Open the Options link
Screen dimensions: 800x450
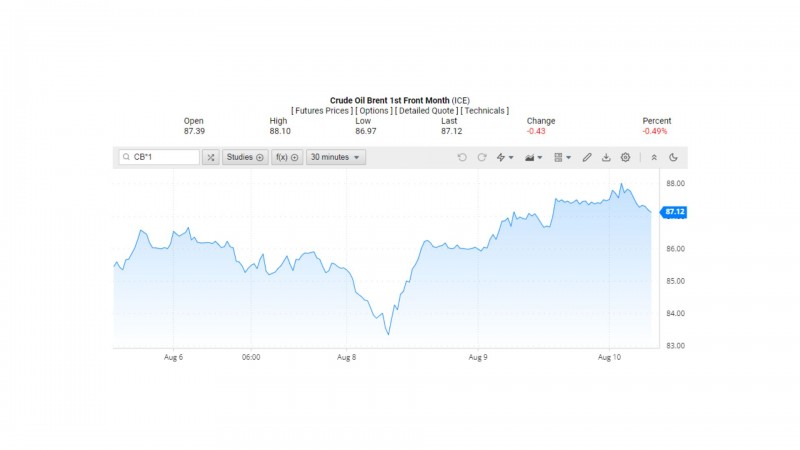(x=376, y=110)
